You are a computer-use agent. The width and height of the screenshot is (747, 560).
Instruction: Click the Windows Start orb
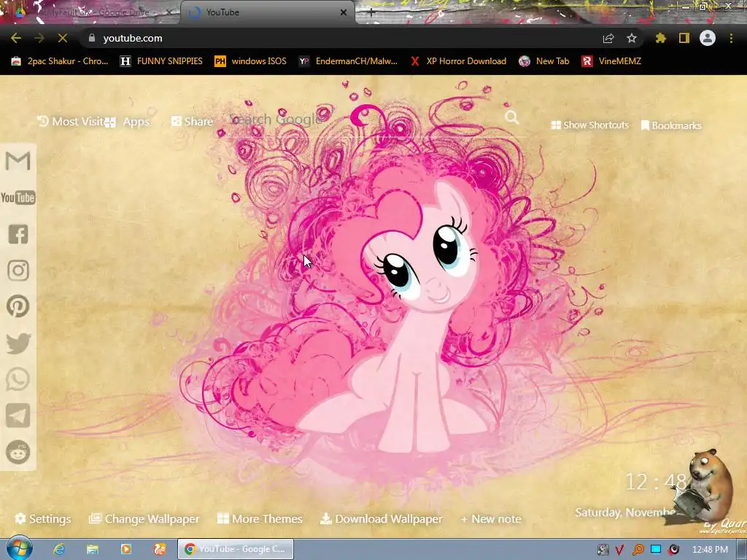coord(20,548)
